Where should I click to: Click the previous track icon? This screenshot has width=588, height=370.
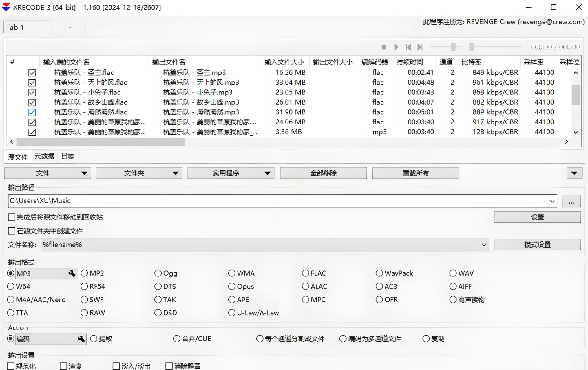(x=408, y=47)
